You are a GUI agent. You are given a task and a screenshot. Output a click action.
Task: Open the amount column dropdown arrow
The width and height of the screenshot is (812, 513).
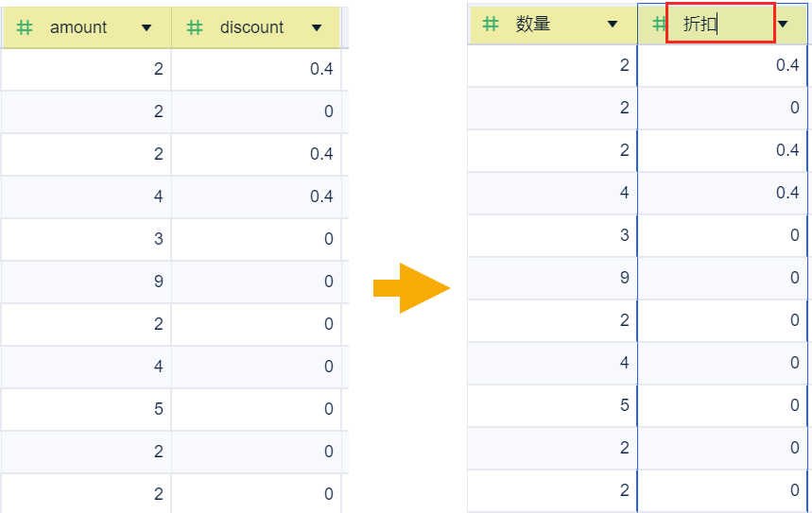coord(147,27)
